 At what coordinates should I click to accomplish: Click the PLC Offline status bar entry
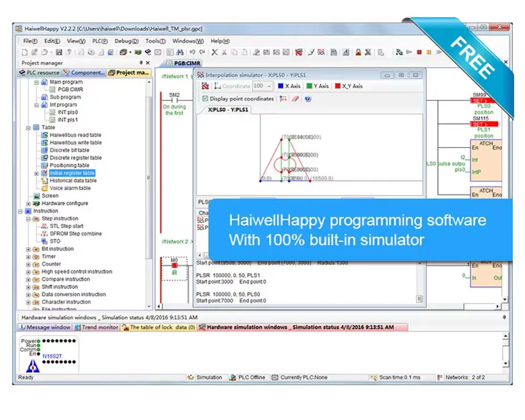click(x=247, y=377)
